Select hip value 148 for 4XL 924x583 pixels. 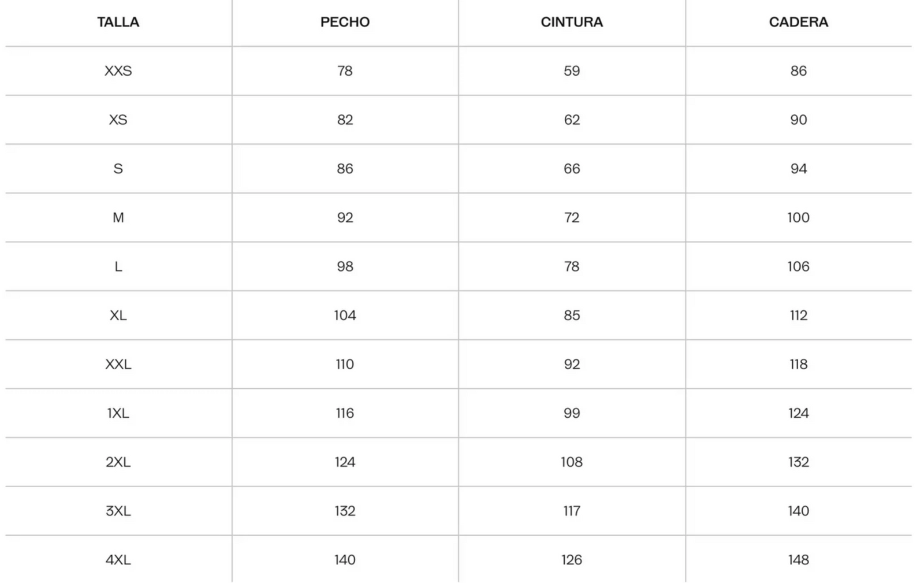tap(798, 560)
